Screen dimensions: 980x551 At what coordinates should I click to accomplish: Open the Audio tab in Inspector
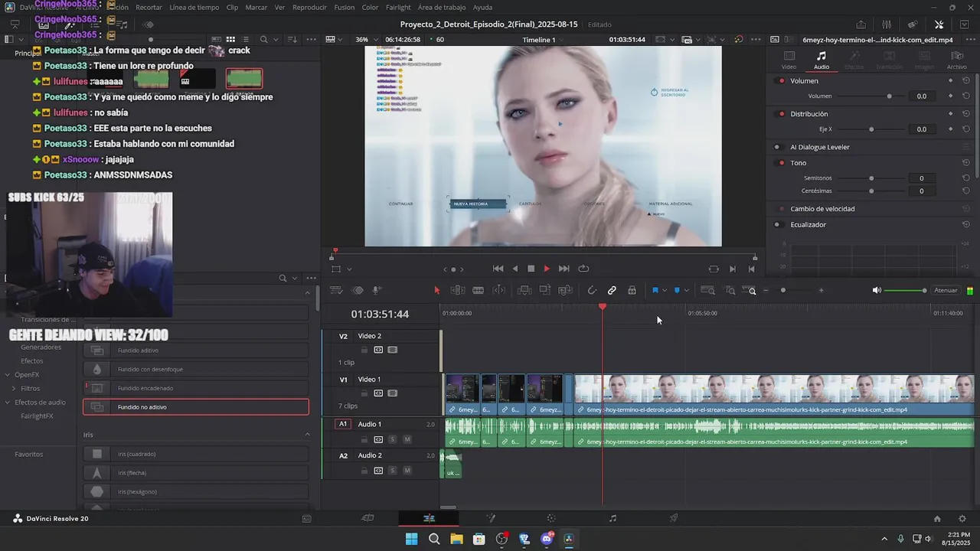coord(821,60)
